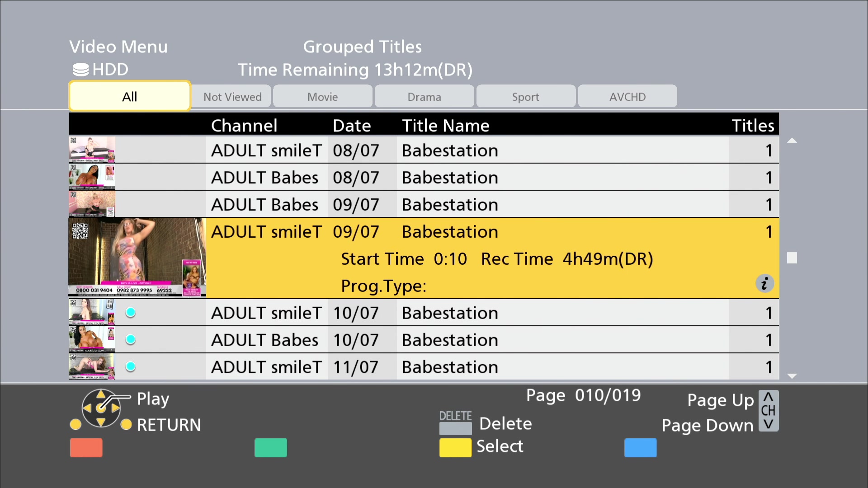Screen dimensions: 868x488
Task: Click the Titles column header
Action: coord(753,125)
